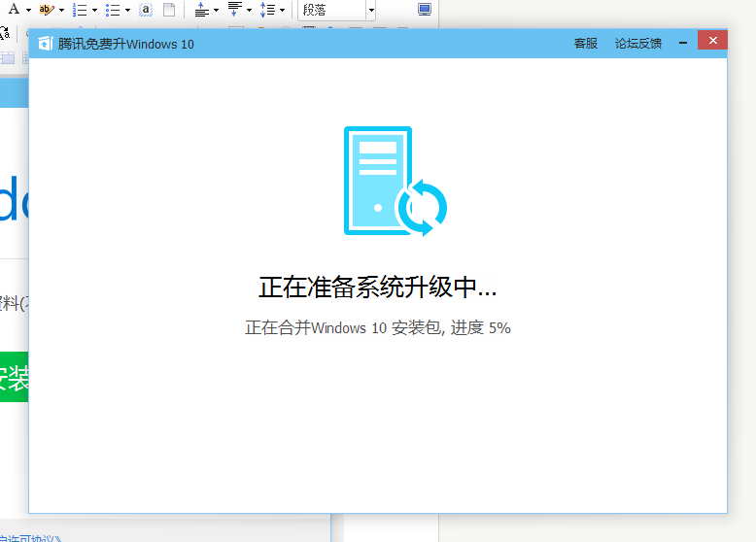The height and width of the screenshot is (542, 756).
Task: Click the 段落 paragraph format box
Action: tap(331, 10)
